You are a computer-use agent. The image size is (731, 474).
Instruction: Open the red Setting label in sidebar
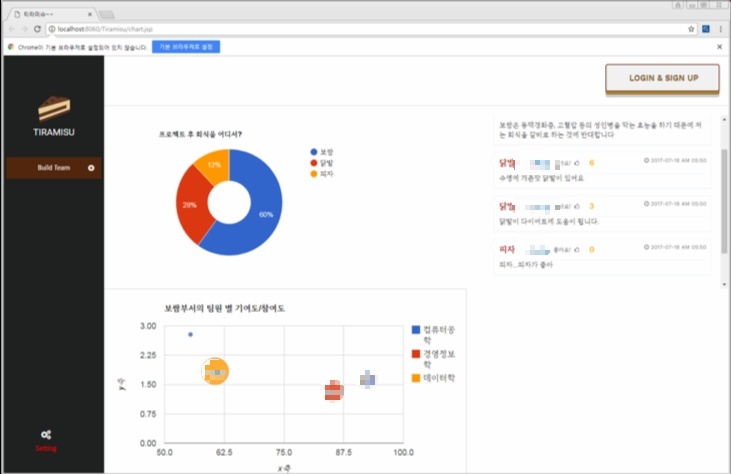point(46,448)
